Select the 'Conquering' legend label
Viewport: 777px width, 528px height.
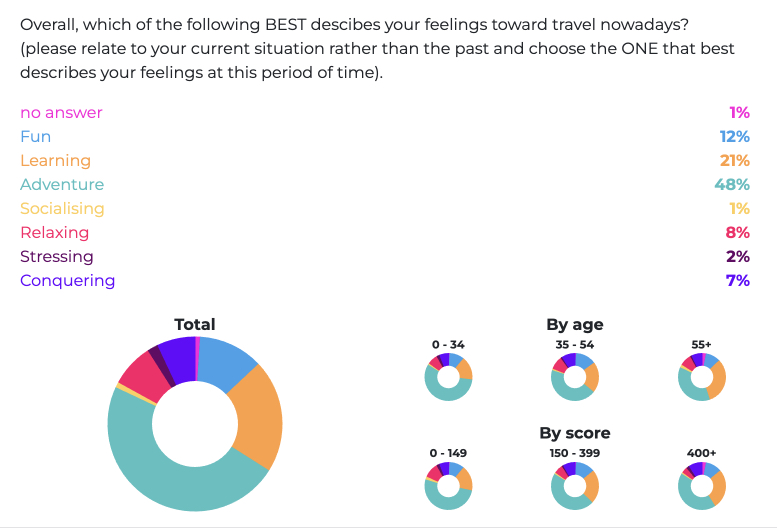[x=67, y=281]
